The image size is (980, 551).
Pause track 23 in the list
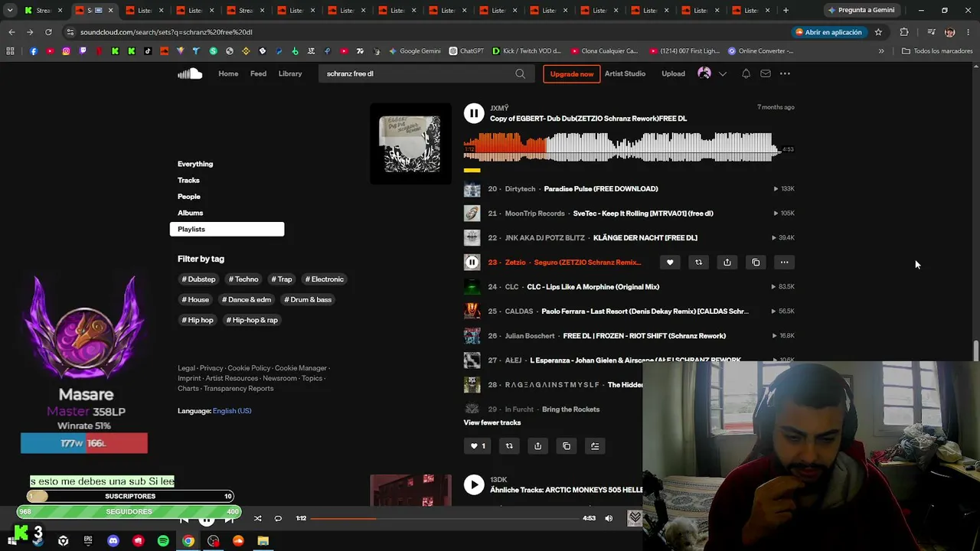pos(472,262)
